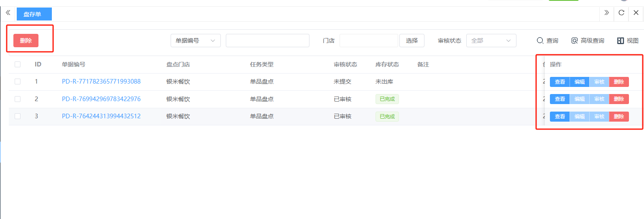Click the refresh page icon
Image resolution: width=644 pixels, height=219 pixels.
tap(621, 13)
